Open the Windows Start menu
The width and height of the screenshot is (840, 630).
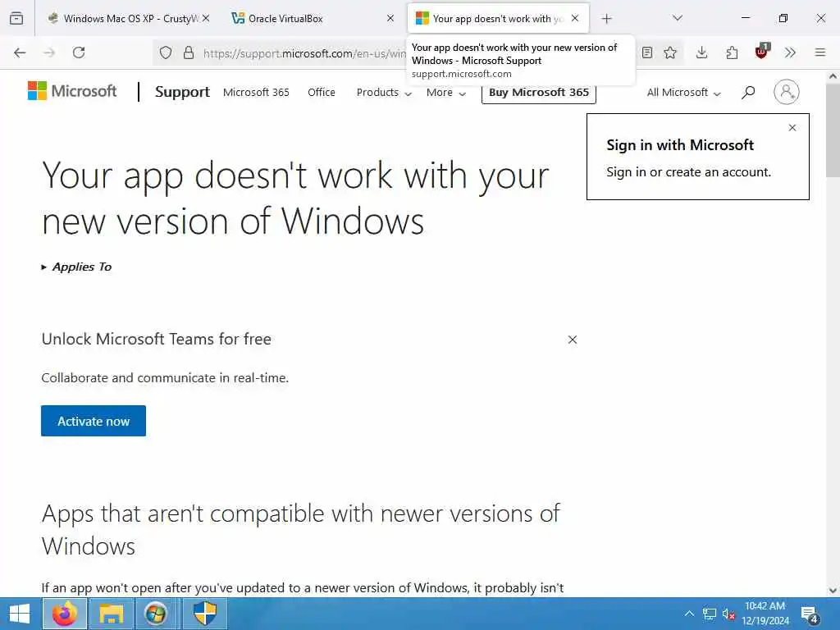pos(20,614)
